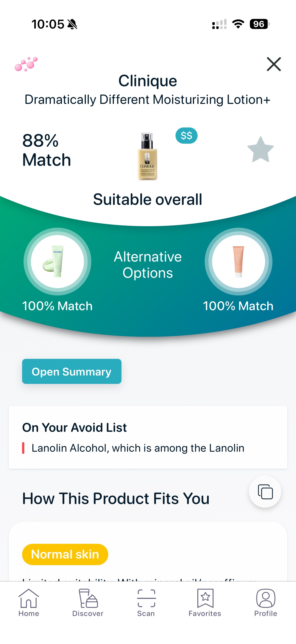The height and width of the screenshot is (644, 296).
Task: Tap the $$ price level badge
Action: click(186, 136)
